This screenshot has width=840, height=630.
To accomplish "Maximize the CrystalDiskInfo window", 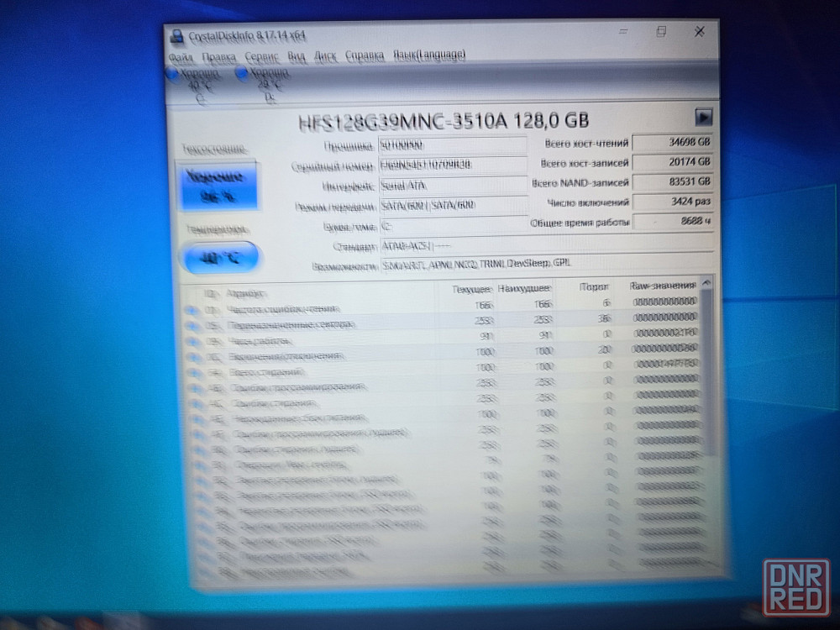I will 661,32.
